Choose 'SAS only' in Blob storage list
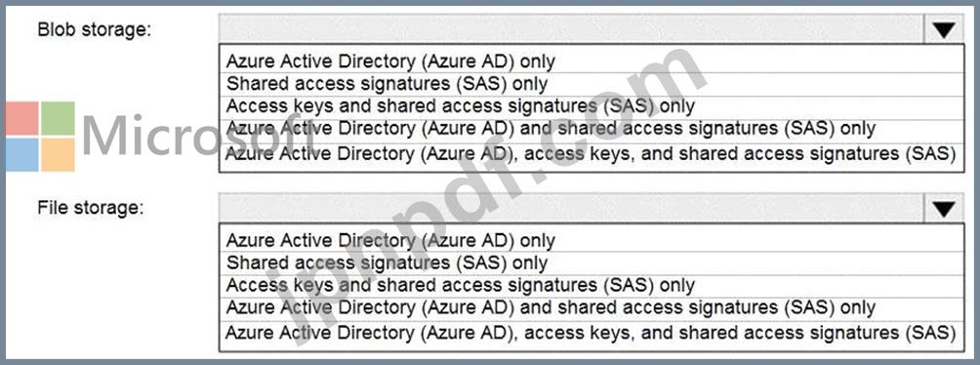Image resolution: width=980 pixels, height=365 pixels. (592, 84)
